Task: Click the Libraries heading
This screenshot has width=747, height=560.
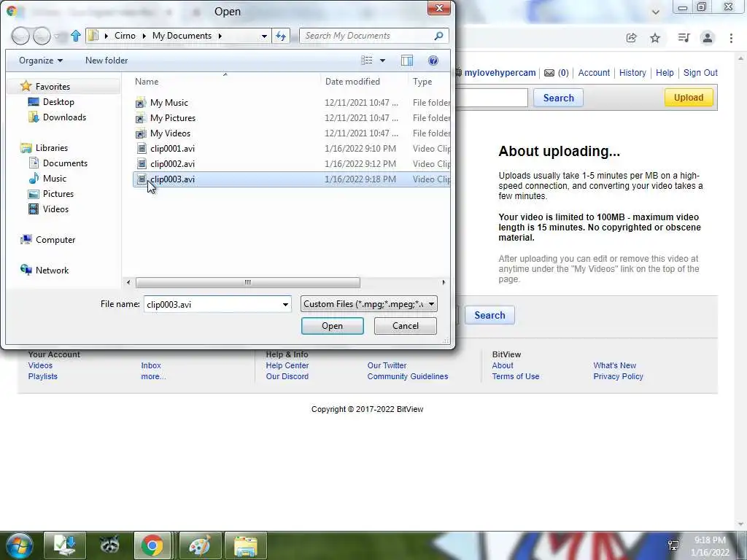Action: (44, 147)
